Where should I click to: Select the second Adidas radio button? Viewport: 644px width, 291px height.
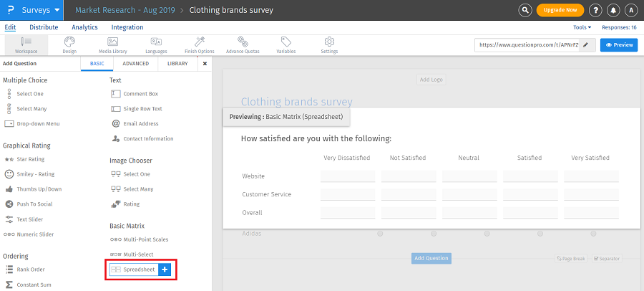434,234
